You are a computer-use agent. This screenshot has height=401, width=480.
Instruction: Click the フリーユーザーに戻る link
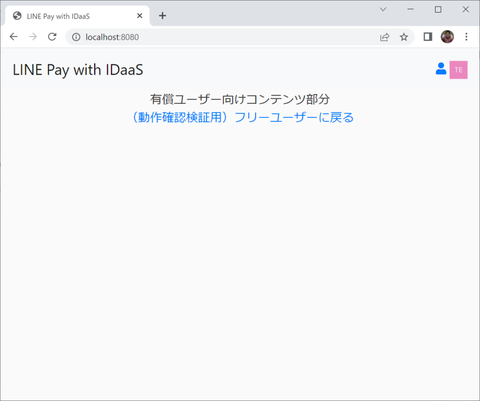pos(242,117)
